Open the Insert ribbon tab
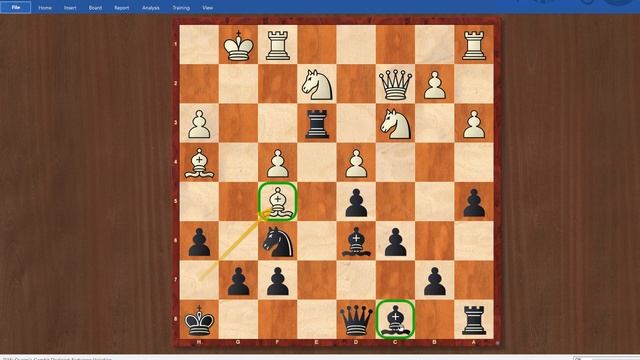The height and width of the screenshot is (360, 640). [70, 8]
